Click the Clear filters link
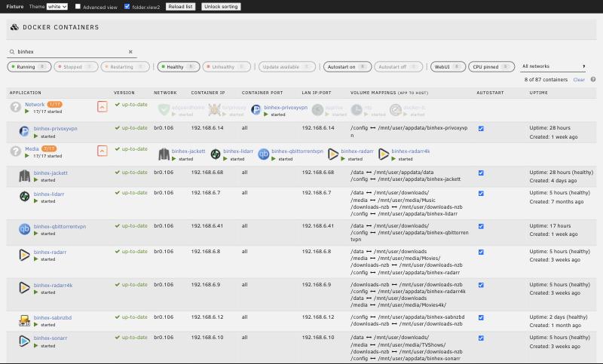603x364 pixels. [x=579, y=80]
